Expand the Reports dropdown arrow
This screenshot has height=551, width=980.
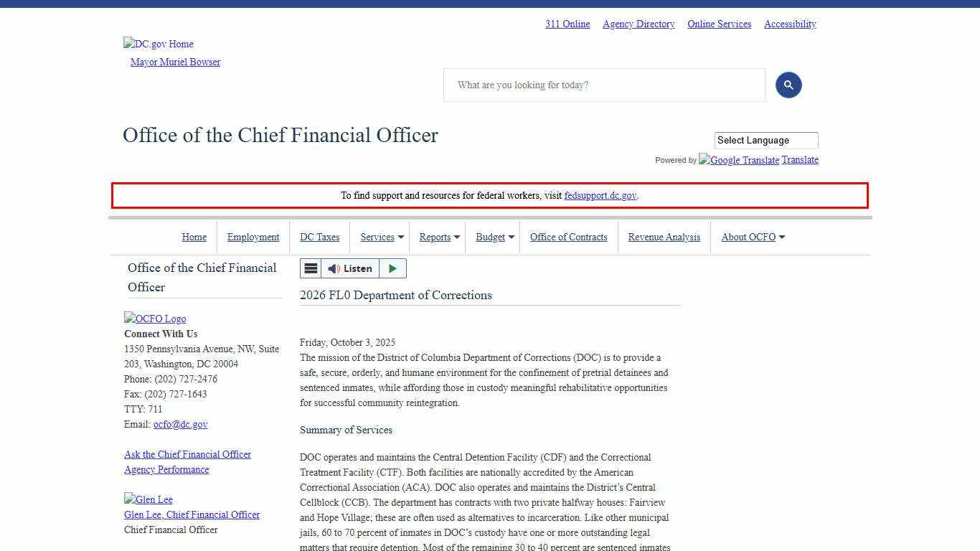tap(457, 237)
